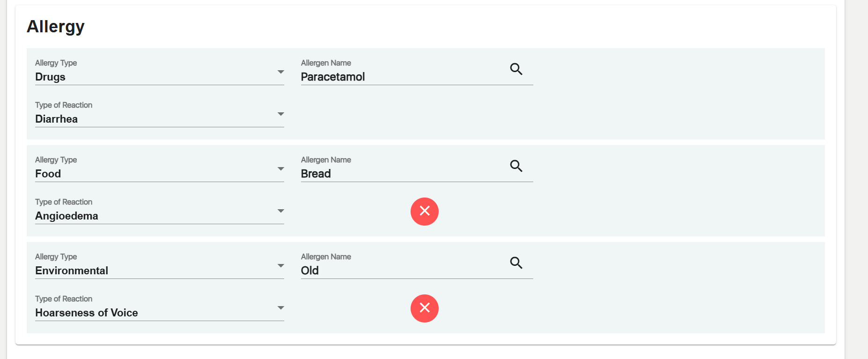Delete the Environmental allergy row

click(x=424, y=308)
